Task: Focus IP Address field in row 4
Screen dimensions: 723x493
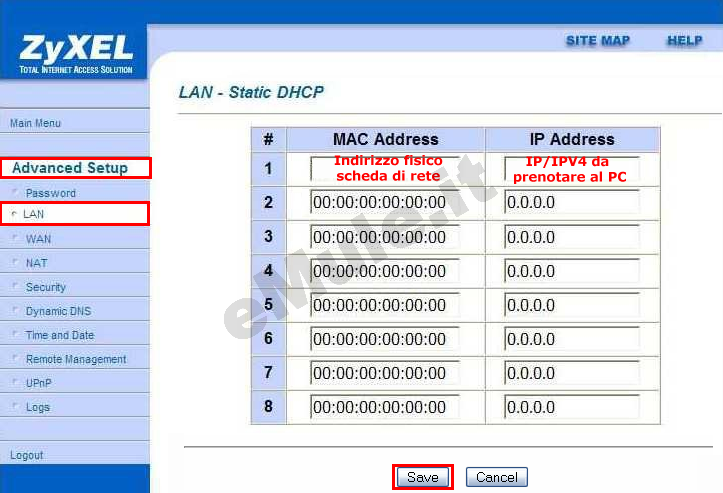Action: coord(572,271)
